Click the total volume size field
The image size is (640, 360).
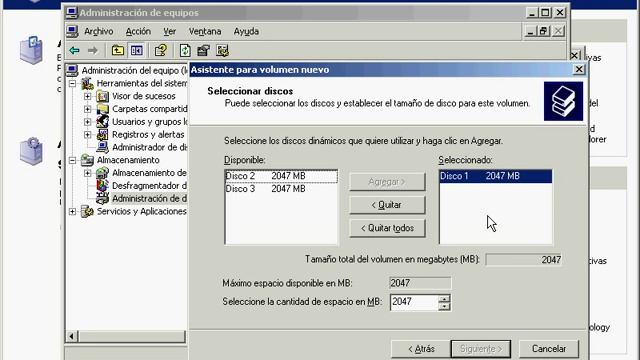coord(524,260)
